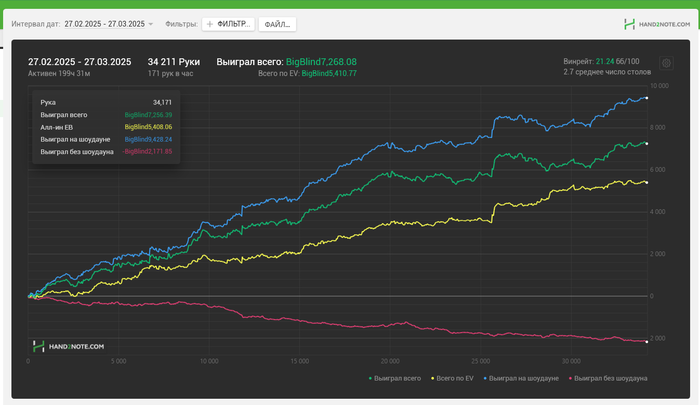Toggle the Выиграл всего legend series
The image size is (700, 405).
[x=395, y=378]
